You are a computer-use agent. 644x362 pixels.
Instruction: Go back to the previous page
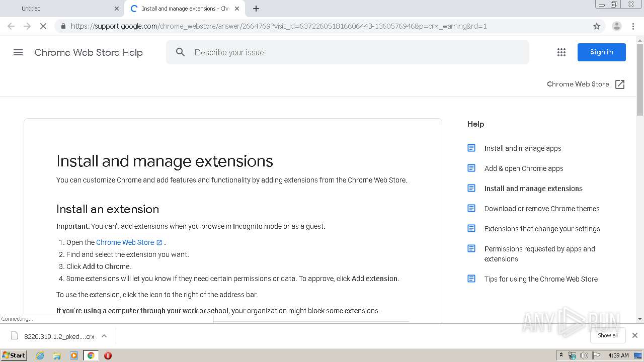[11, 26]
